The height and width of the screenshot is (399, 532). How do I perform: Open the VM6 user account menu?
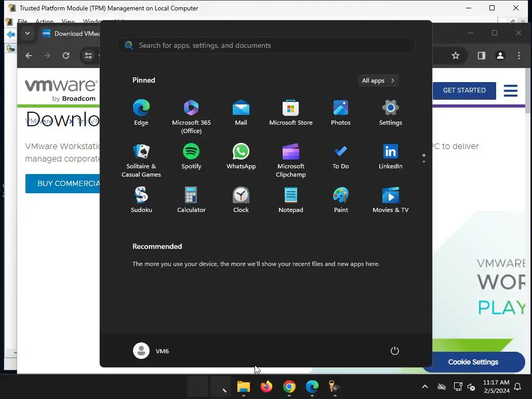151,351
